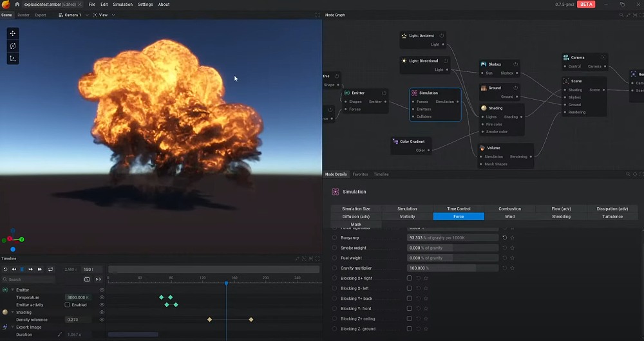Screen dimensions: 644x341
Task: Click the Volume node flame icon
Action: tap(482, 148)
